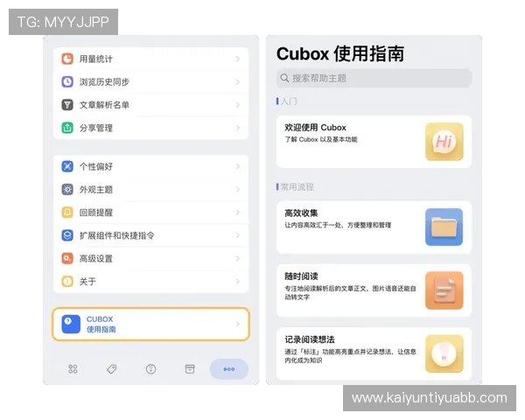Expand the 用量统计 row chevron

[x=237, y=59]
